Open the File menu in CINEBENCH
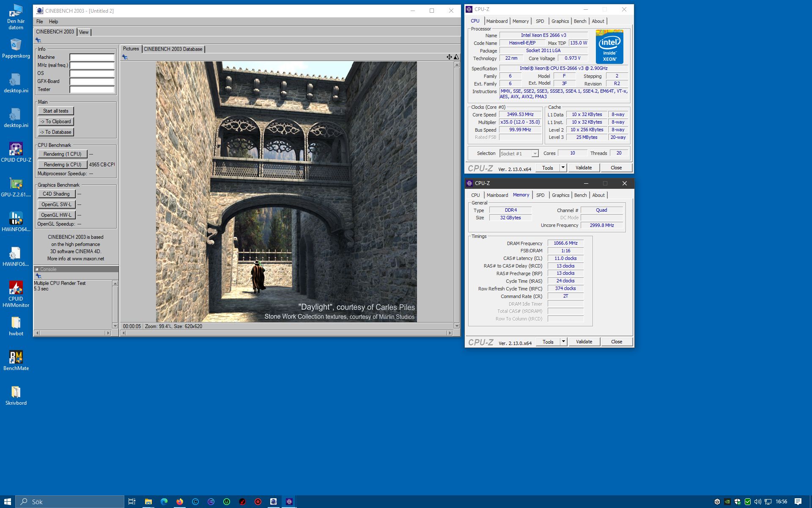This screenshot has height=508, width=812. [39, 22]
